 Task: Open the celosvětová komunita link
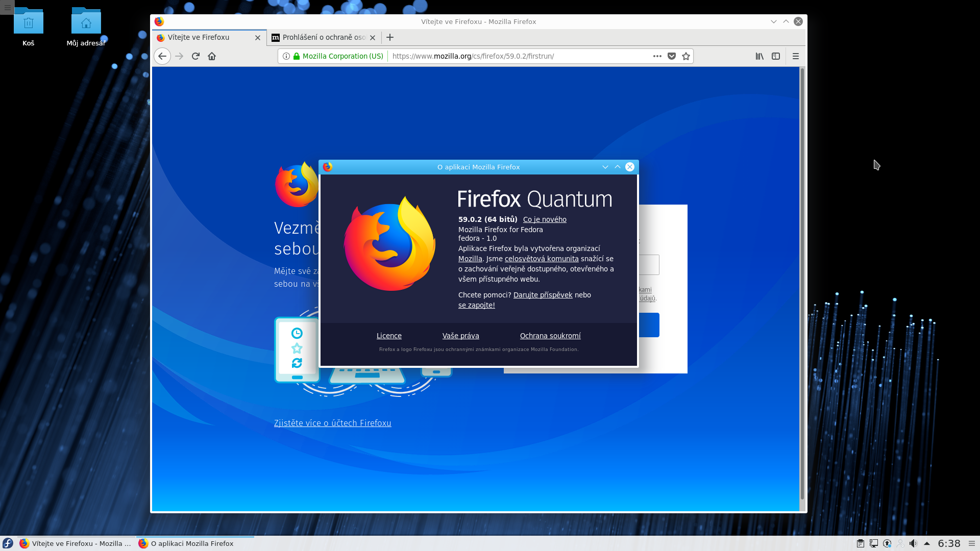pyautogui.click(x=542, y=259)
